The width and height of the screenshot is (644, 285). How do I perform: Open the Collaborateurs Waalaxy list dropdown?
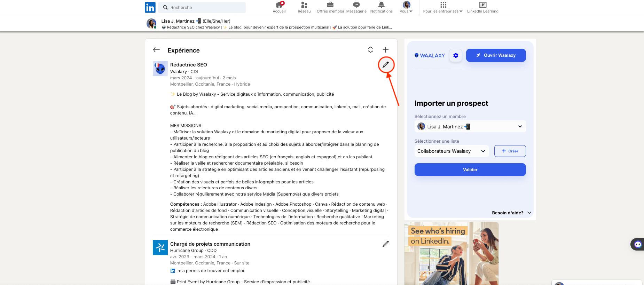click(451, 151)
